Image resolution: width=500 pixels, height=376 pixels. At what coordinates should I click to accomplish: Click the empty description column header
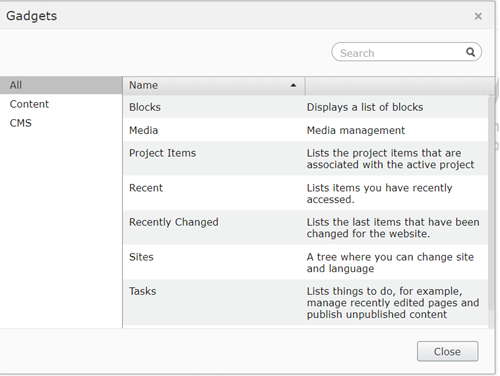[x=396, y=85]
